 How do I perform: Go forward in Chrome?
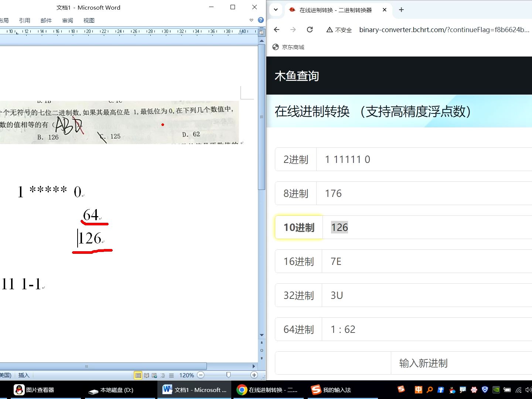(293, 30)
